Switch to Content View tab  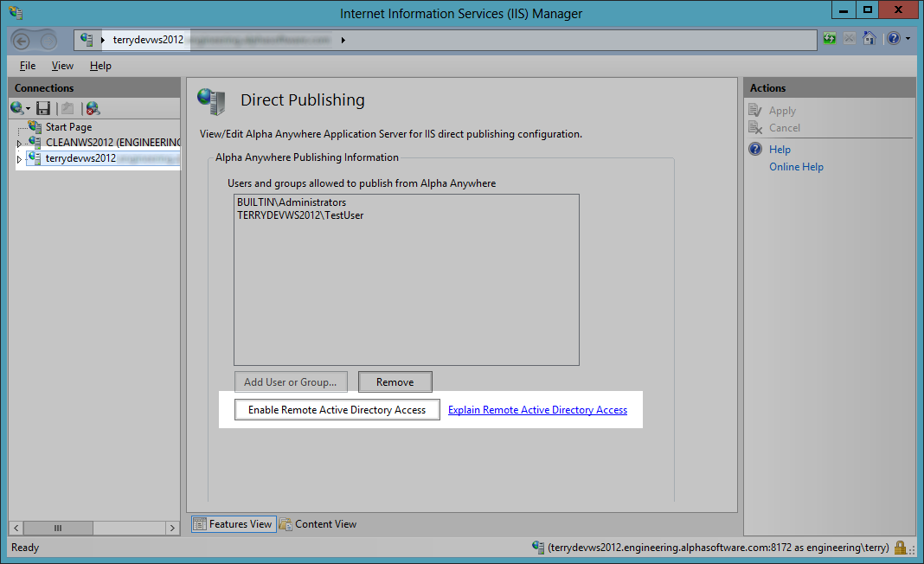tap(318, 524)
